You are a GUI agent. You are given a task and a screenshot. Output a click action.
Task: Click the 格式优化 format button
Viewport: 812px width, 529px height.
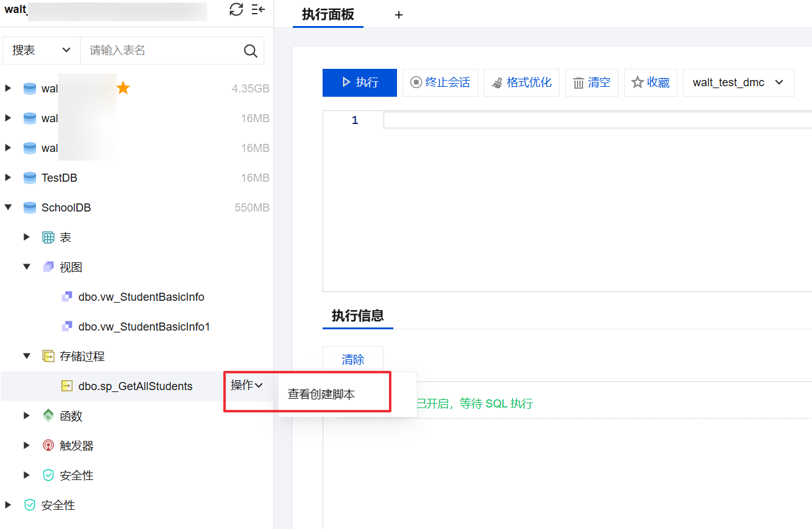tap(522, 82)
